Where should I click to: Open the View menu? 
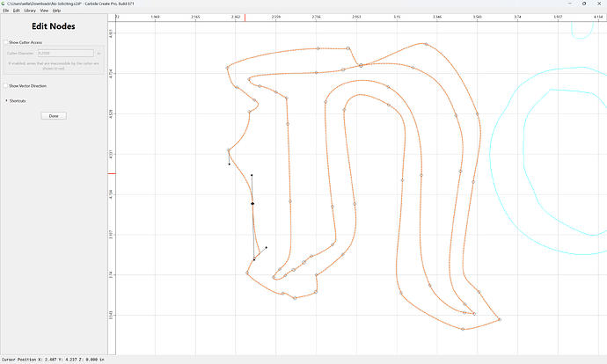pos(44,11)
